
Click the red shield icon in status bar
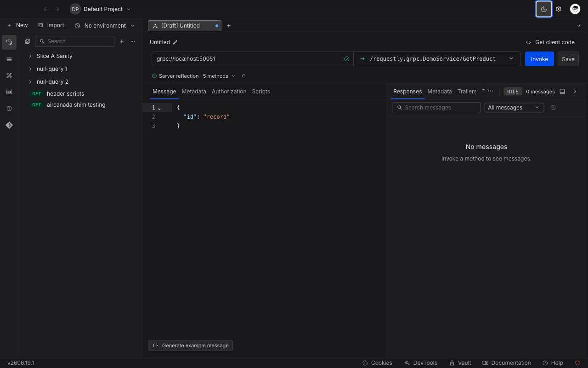[x=577, y=363]
